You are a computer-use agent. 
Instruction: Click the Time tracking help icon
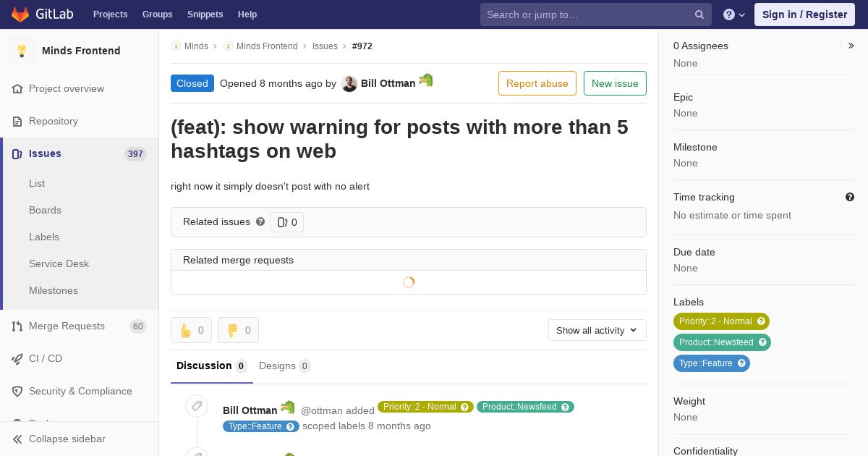coord(850,197)
